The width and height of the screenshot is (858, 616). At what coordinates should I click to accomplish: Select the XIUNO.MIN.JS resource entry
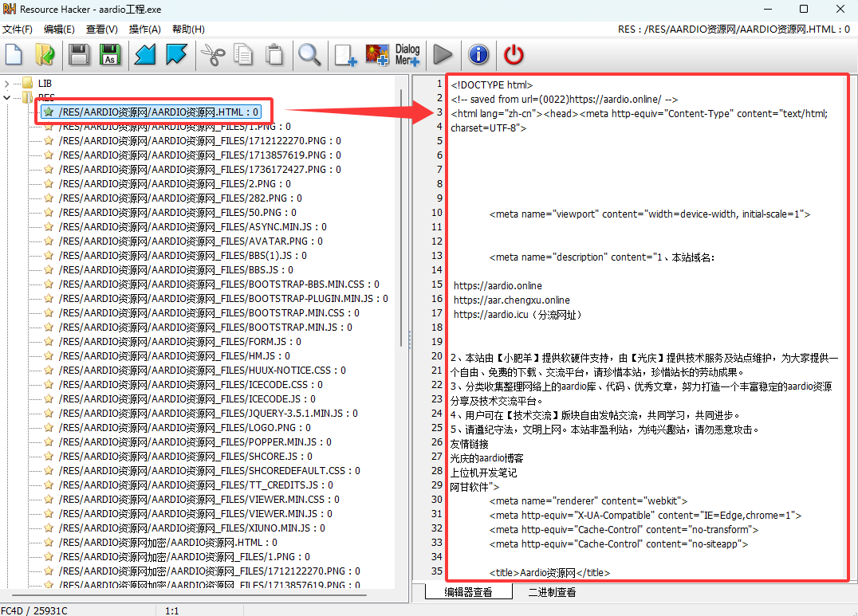click(191, 528)
